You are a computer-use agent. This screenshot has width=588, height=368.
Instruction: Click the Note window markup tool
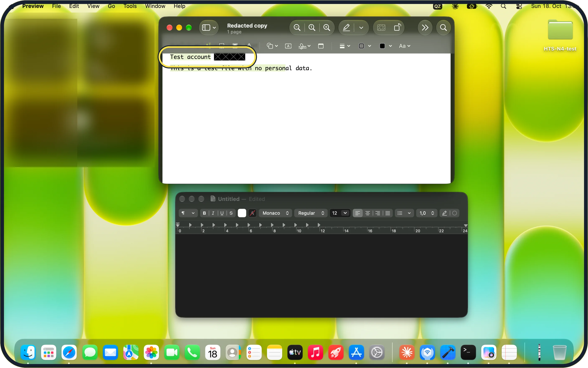[x=321, y=46]
